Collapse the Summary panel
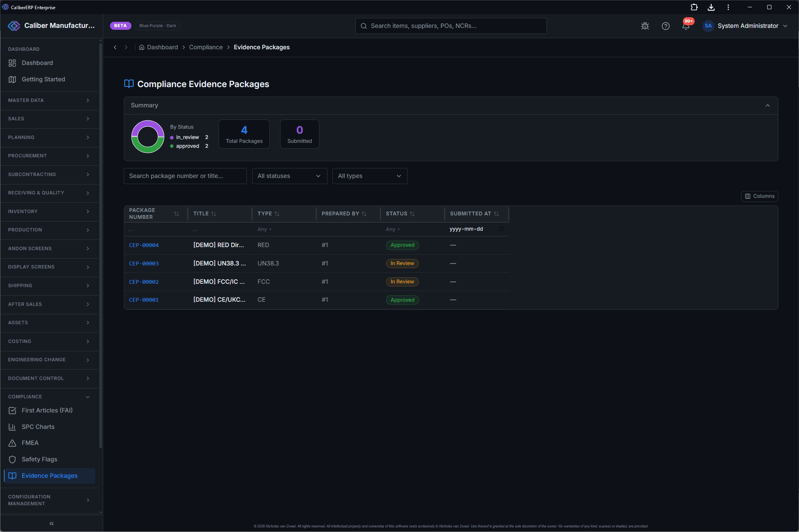Viewport: 799px width, 532px height. point(768,105)
